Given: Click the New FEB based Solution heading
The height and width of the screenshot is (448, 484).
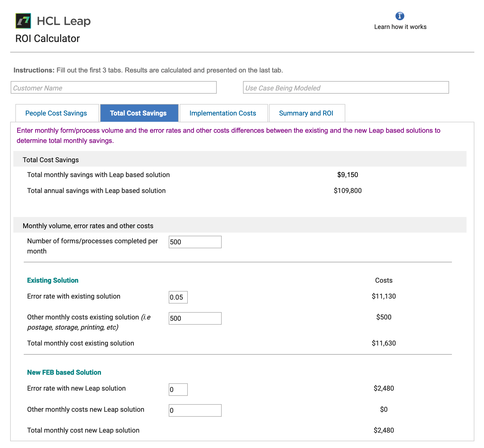Looking at the screenshot, I should [x=64, y=372].
